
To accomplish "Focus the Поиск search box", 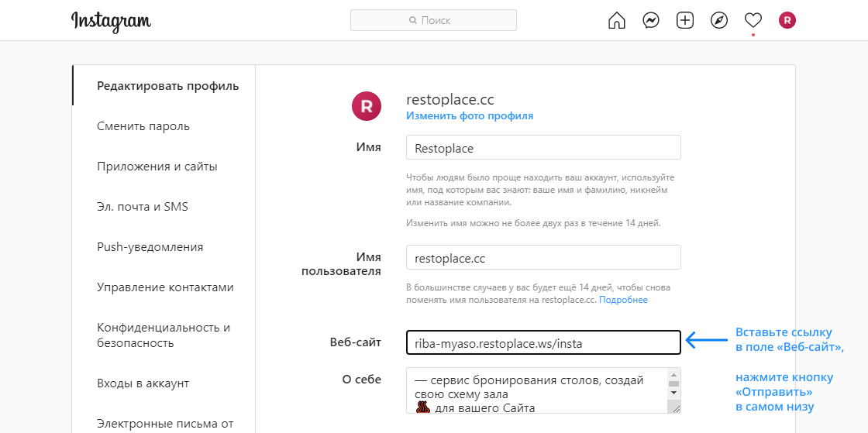I will pyautogui.click(x=433, y=20).
